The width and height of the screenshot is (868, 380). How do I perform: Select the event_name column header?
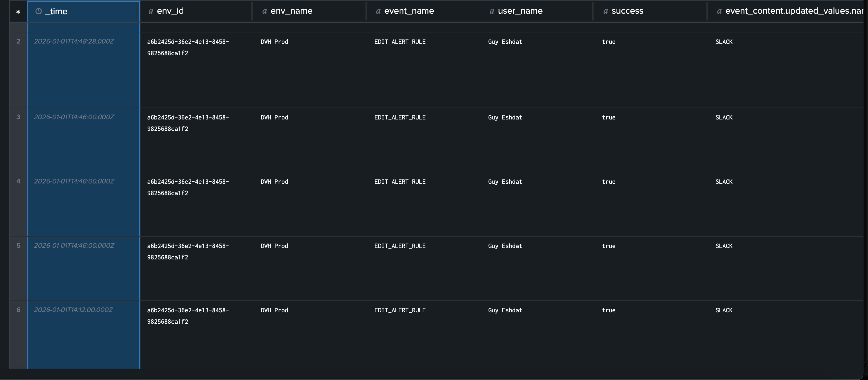409,11
